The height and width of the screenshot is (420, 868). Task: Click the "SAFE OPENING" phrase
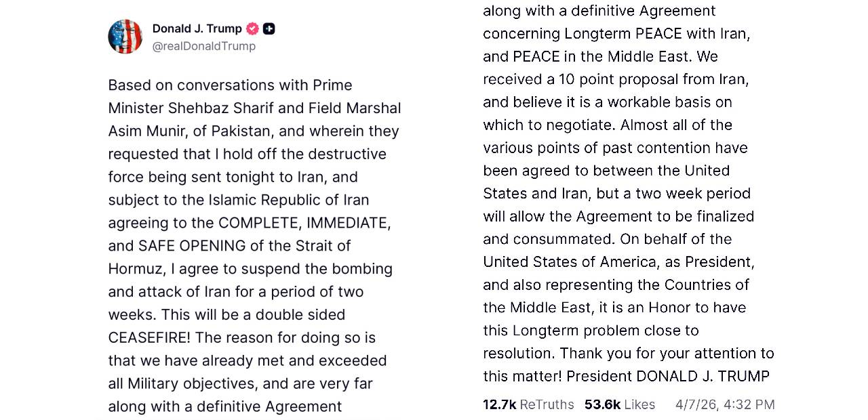click(193, 246)
